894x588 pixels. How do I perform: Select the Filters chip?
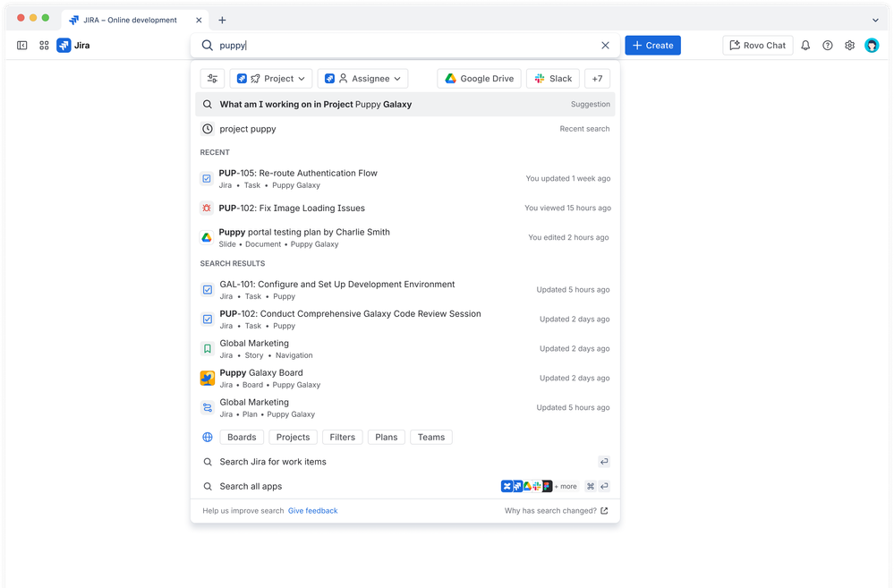342,438
